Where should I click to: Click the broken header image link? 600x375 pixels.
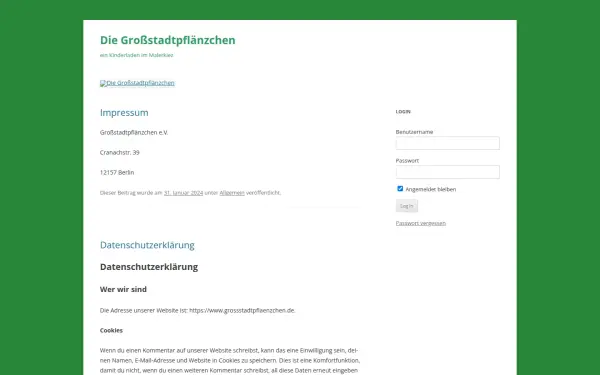point(137,83)
